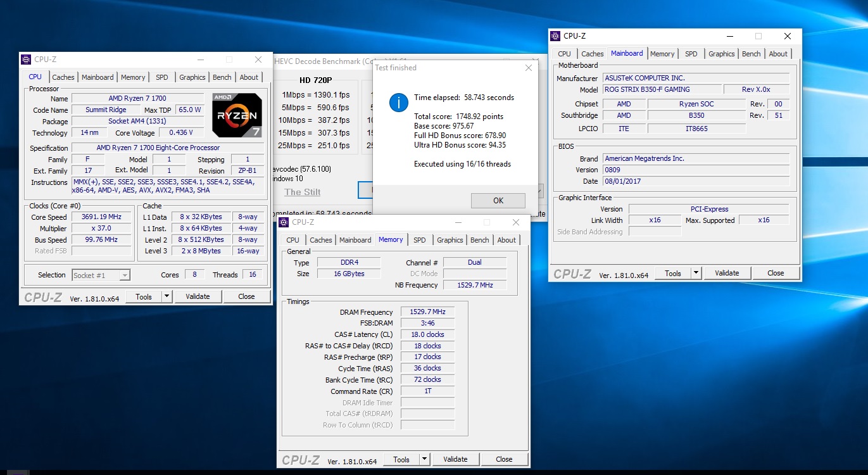
Task: Open Bench tab in the Memory CPU-Z window
Action: point(480,240)
